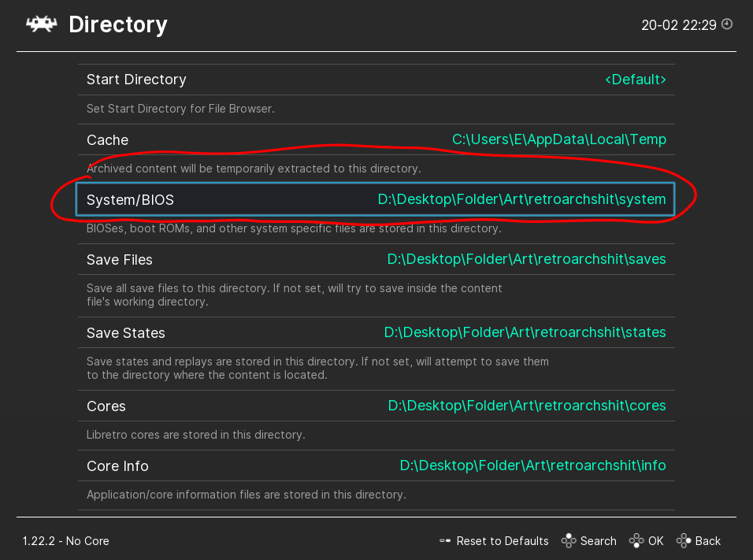Click the 1.22.2 - No Core status text

click(66, 541)
